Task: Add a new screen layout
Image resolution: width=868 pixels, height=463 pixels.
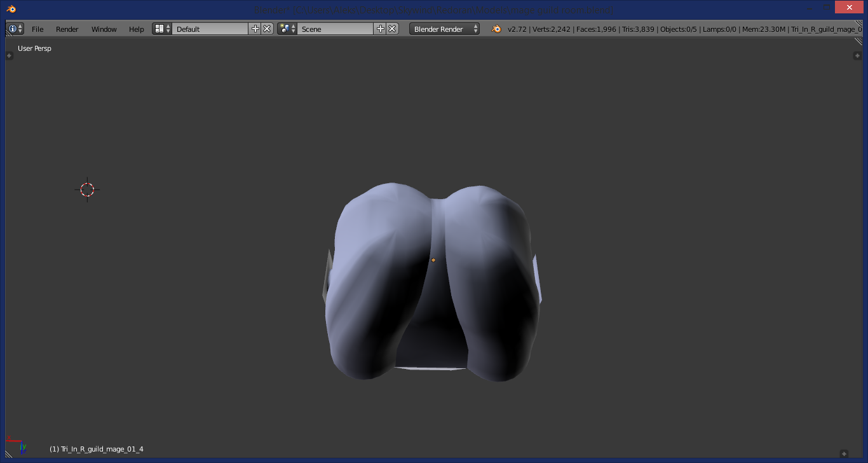Action: [x=255, y=29]
